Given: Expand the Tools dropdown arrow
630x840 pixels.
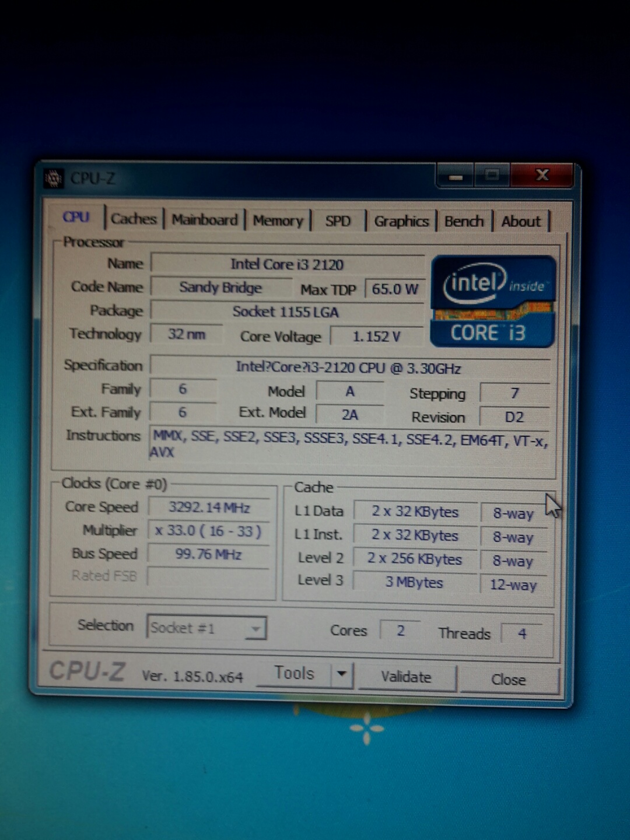Looking at the screenshot, I should [x=342, y=674].
